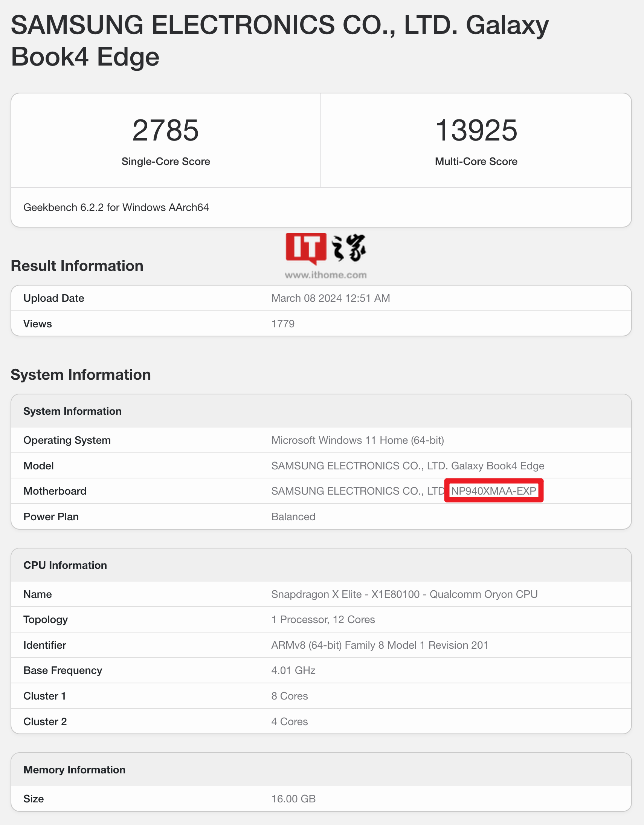Viewport: 644px width, 825px height.
Task: Click the page title 'SAMSUNG ELECTRONICS CO., LTD. Galaxy Book4 Edge'
Action: pos(279,41)
